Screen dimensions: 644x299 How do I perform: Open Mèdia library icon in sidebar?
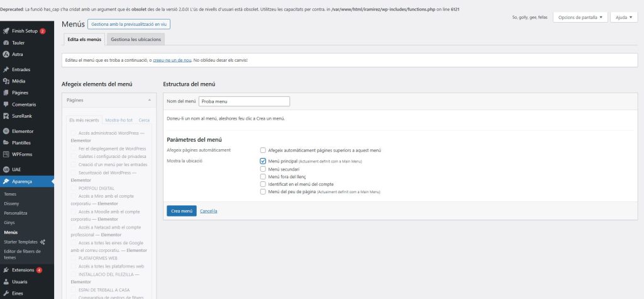6,81
